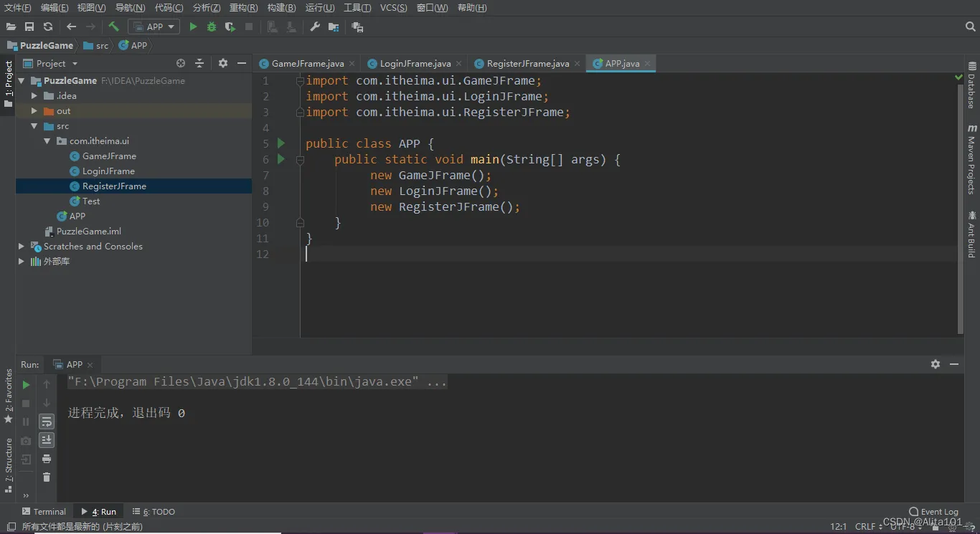Image resolution: width=980 pixels, height=534 pixels.
Task: Click the Print icon in Run console
Action: [x=47, y=459]
